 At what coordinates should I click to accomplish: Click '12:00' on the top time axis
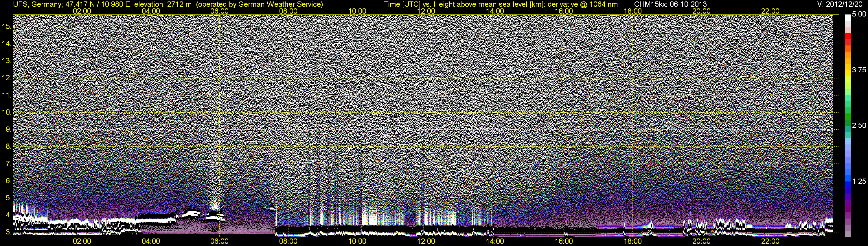(426, 11)
